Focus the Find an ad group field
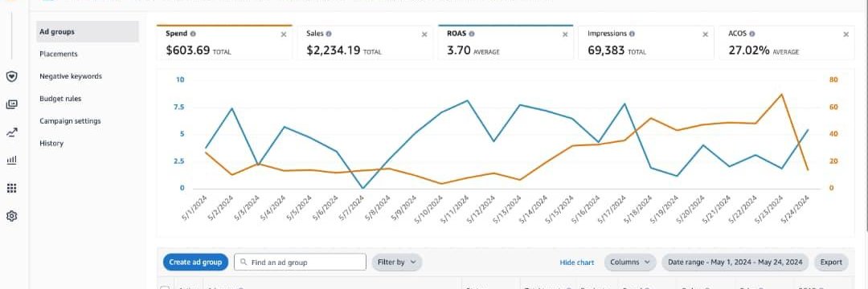The width and height of the screenshot is (868, 289). pyautogui.click(x=300, y=262)
